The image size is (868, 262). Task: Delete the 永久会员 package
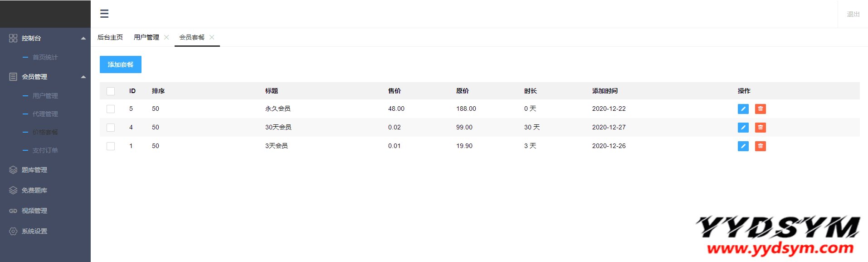[x=761, y=109]
